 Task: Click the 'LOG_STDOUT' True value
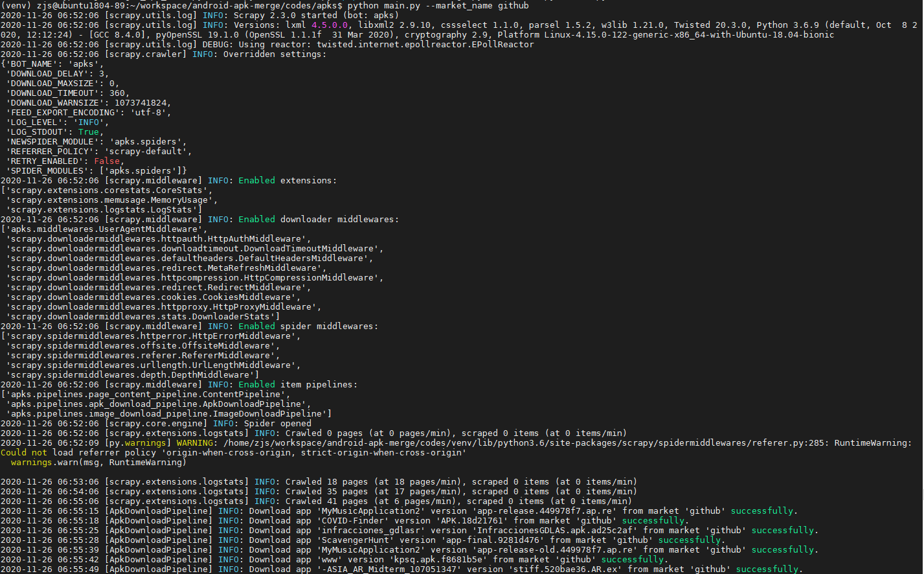click(x=89, y=132)
